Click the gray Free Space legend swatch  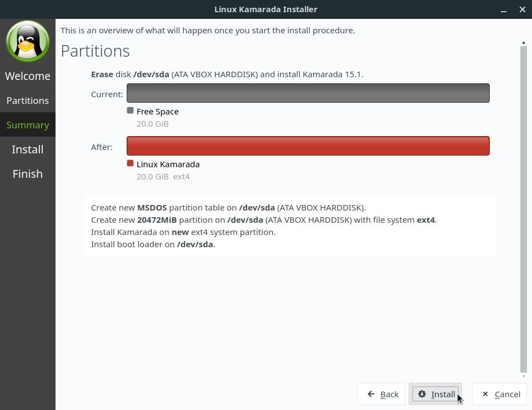131,111
